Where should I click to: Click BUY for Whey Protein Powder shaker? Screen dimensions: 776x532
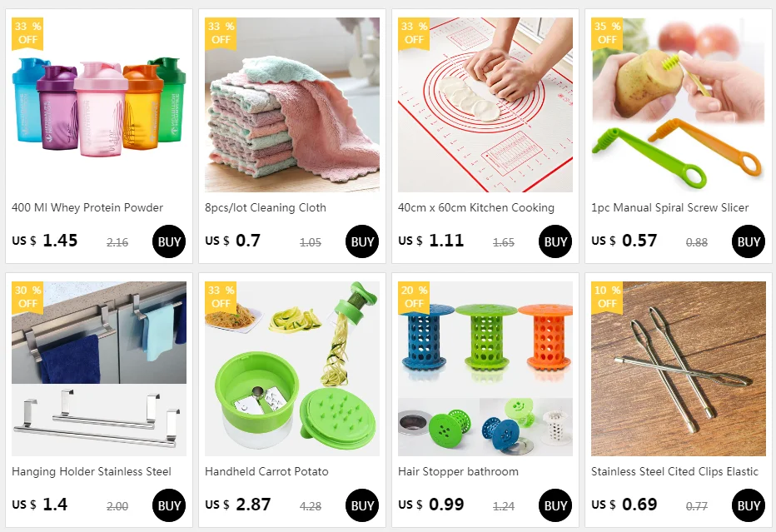(169, 241)
